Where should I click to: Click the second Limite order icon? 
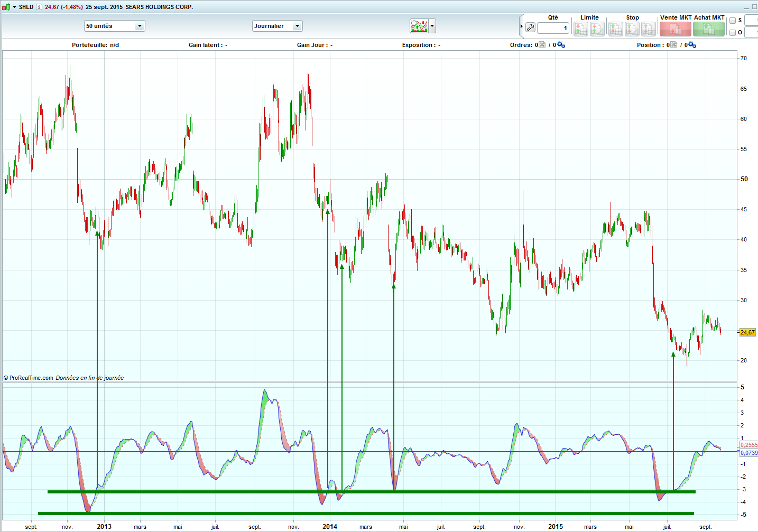tap(597, 29)
